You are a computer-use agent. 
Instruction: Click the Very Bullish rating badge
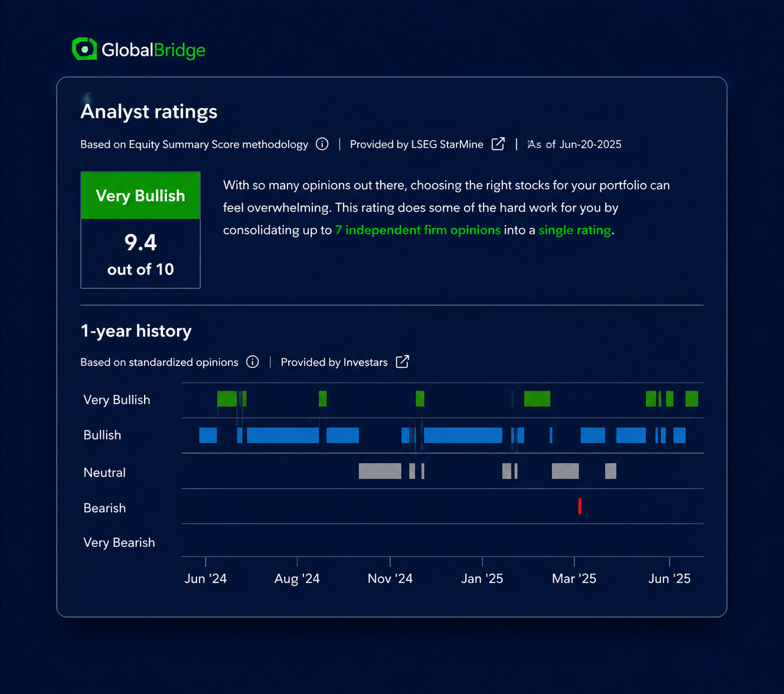[x=141, y=196]
